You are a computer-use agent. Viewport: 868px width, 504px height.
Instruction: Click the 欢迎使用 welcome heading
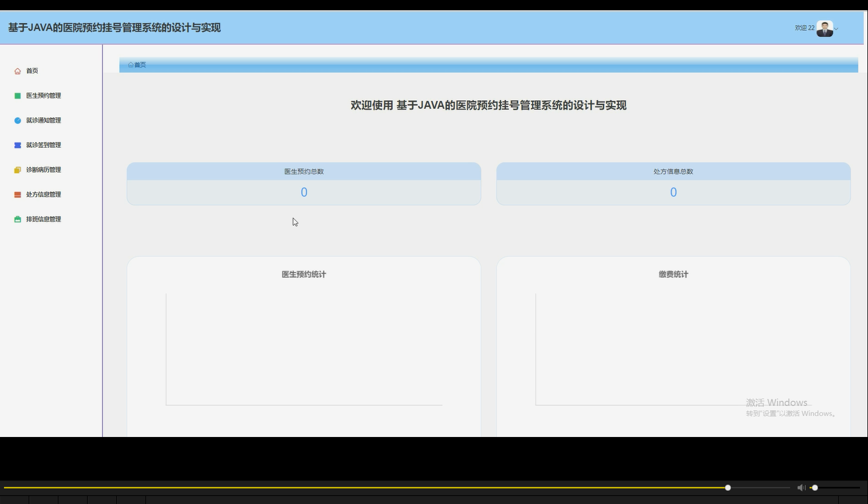pyautogui.click(x=488, y=105)
